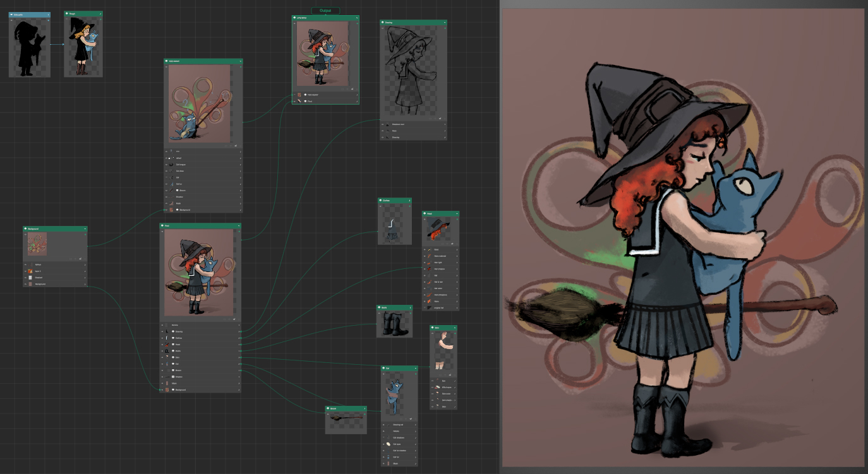The image size is (868, 474).
Task: Click the Final node header icon
Action: (x=162, y=225)
